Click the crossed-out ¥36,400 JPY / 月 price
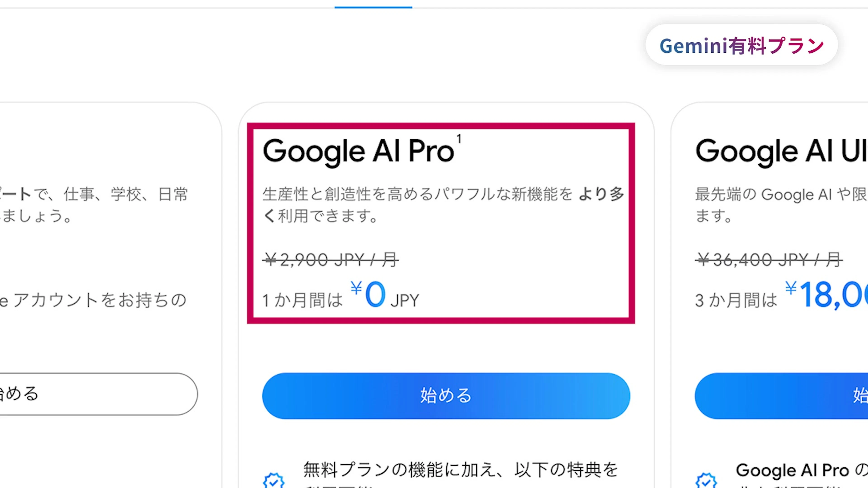Screen dimensions: 868x488 point(768,260)
